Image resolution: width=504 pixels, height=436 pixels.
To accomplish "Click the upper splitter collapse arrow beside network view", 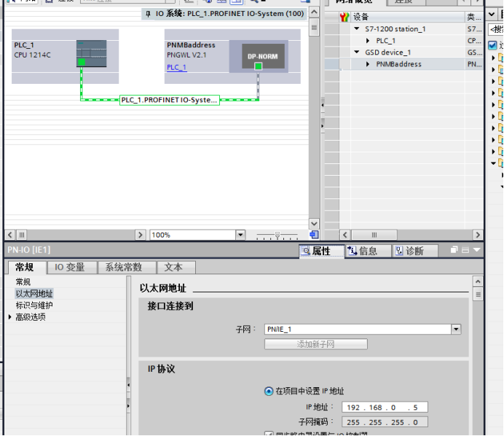I will pyautogui.click(x=323, y=105).
